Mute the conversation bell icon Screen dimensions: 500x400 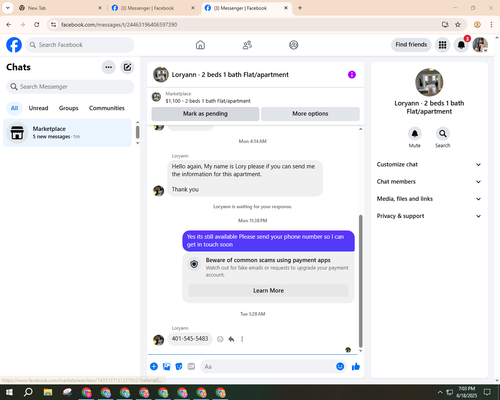pos(415,134)
